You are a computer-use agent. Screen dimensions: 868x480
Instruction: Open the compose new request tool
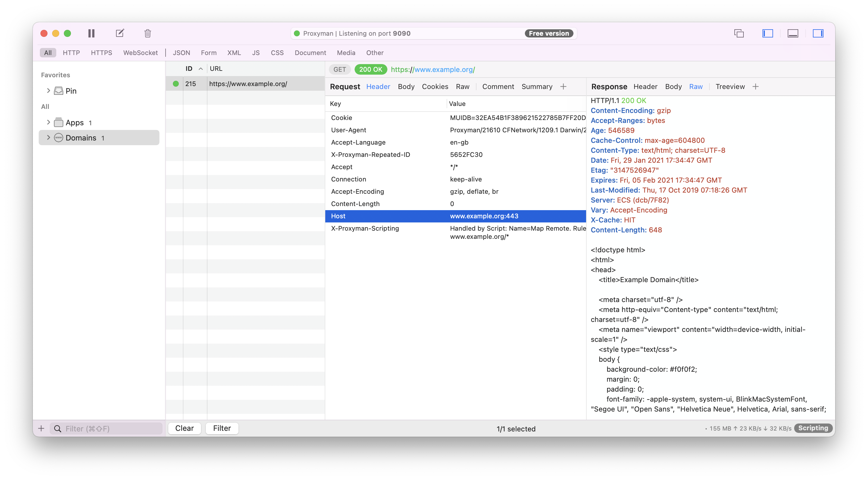[120, 33]
